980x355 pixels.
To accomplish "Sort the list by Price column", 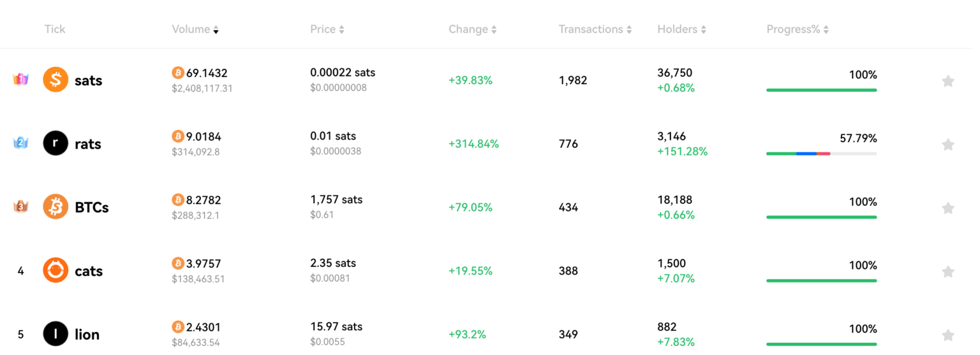I will [327, 29].
